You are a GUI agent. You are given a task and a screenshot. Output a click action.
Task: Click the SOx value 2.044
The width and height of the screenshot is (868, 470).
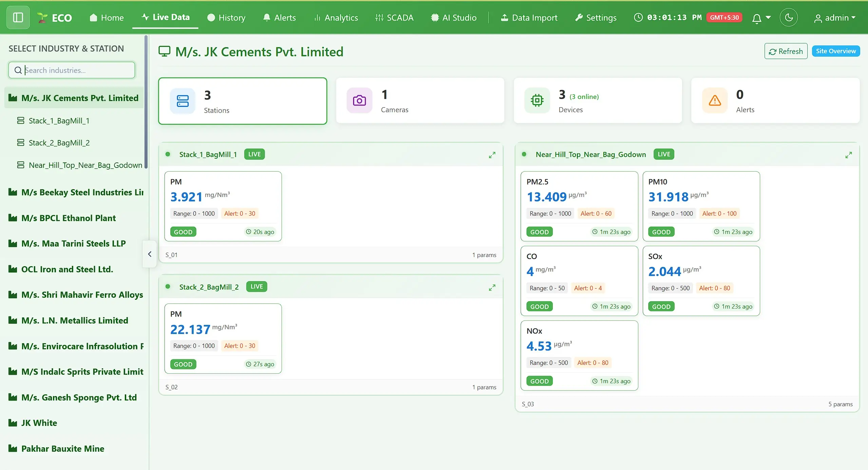664,271
